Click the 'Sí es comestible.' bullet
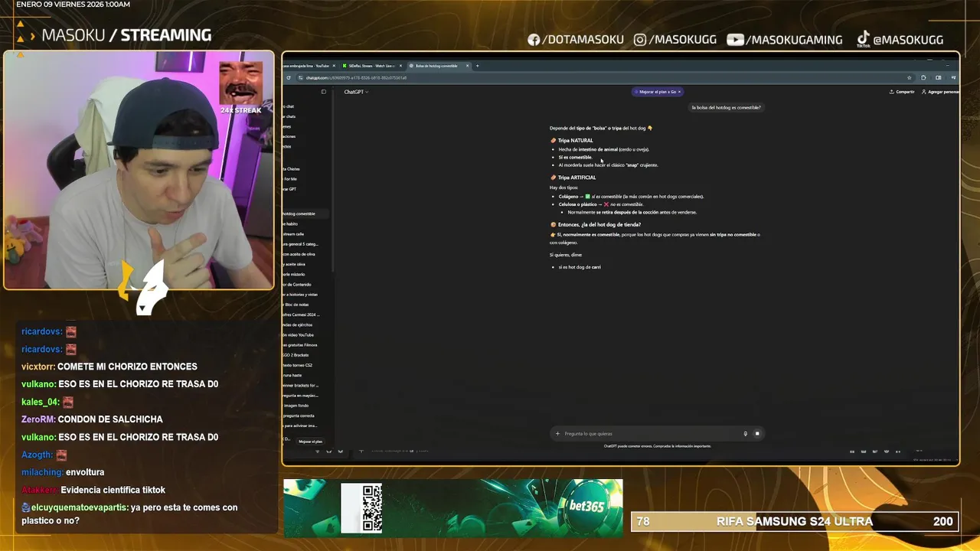 point(575,158)
